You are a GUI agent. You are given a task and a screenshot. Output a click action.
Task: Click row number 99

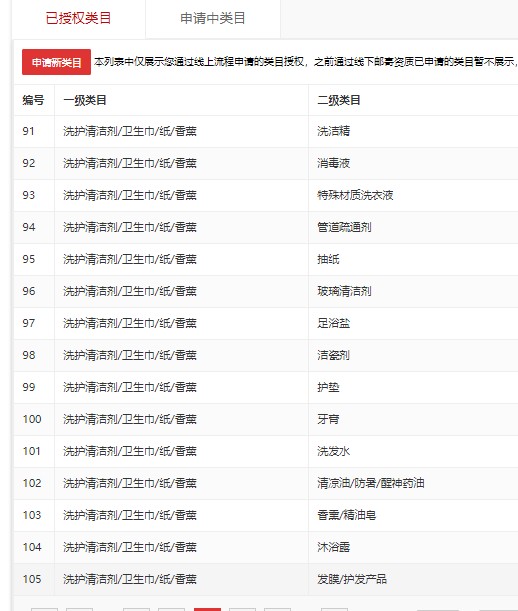click(x=28, y=387)
